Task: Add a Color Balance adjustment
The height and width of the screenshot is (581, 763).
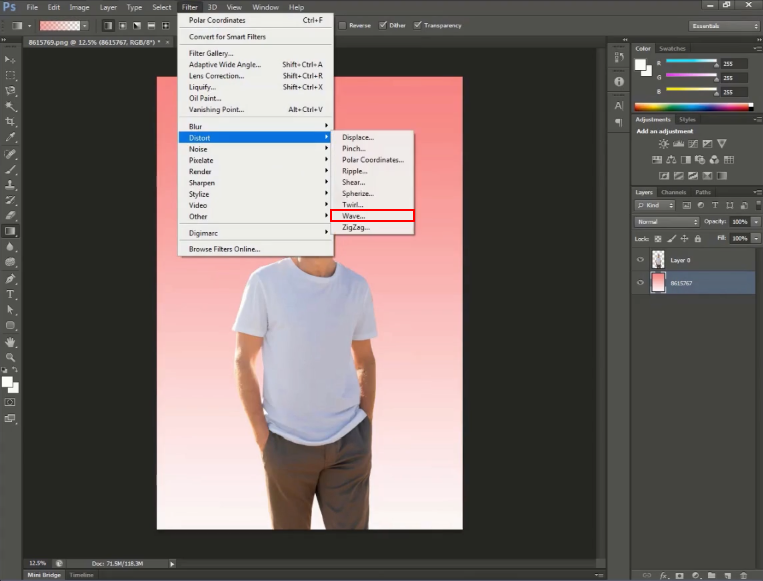Action: click(671, 160)
